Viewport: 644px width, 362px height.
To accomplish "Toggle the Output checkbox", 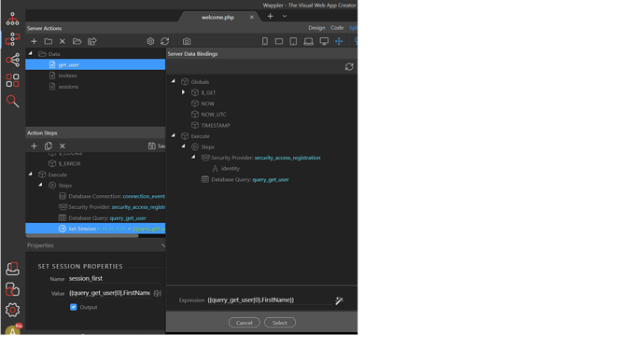I will click(74, 307).
